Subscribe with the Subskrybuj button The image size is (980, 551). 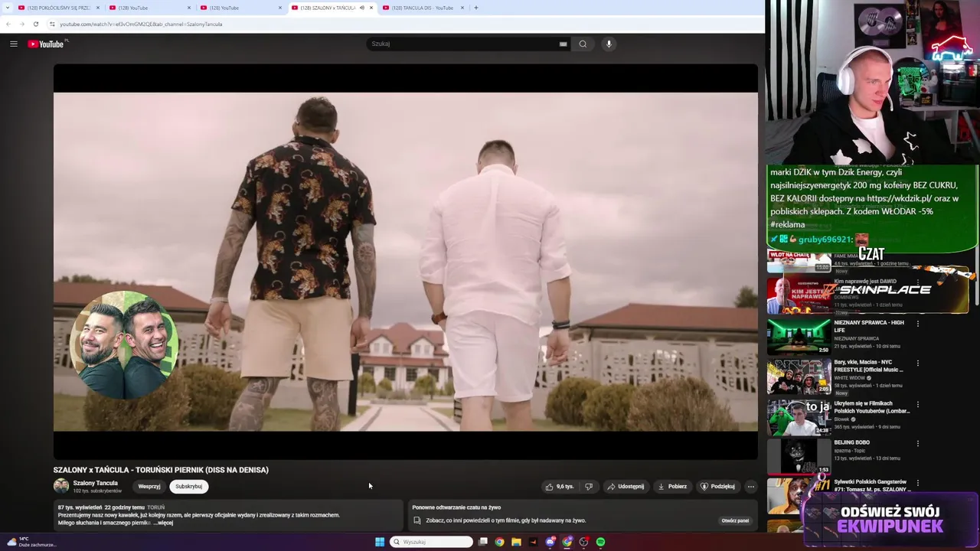188,487
